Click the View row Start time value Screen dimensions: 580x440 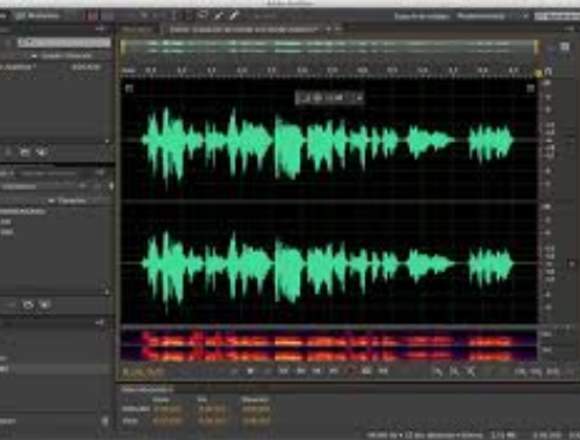pyautogui.click(x=168, y=421)
